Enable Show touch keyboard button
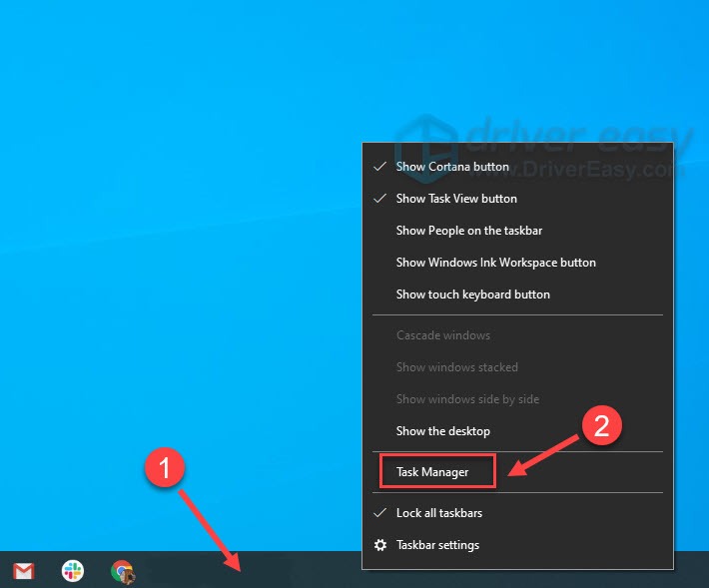 pyautogui.click(x=517, y=294)
